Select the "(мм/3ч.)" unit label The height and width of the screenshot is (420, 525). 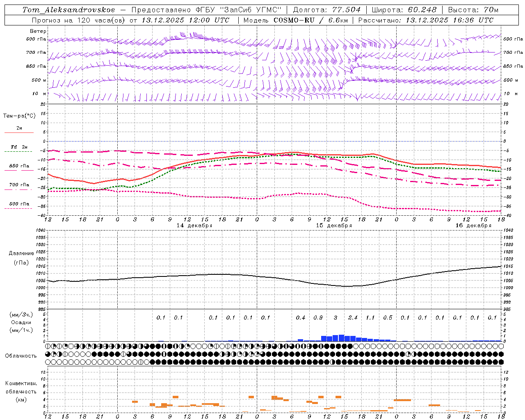[x=21, y=315]
